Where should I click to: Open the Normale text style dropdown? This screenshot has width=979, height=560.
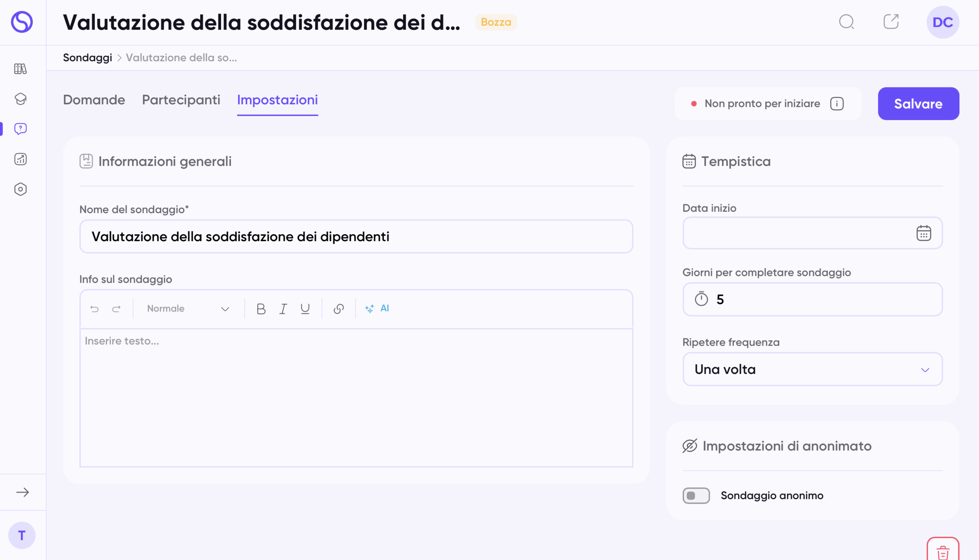188,308
